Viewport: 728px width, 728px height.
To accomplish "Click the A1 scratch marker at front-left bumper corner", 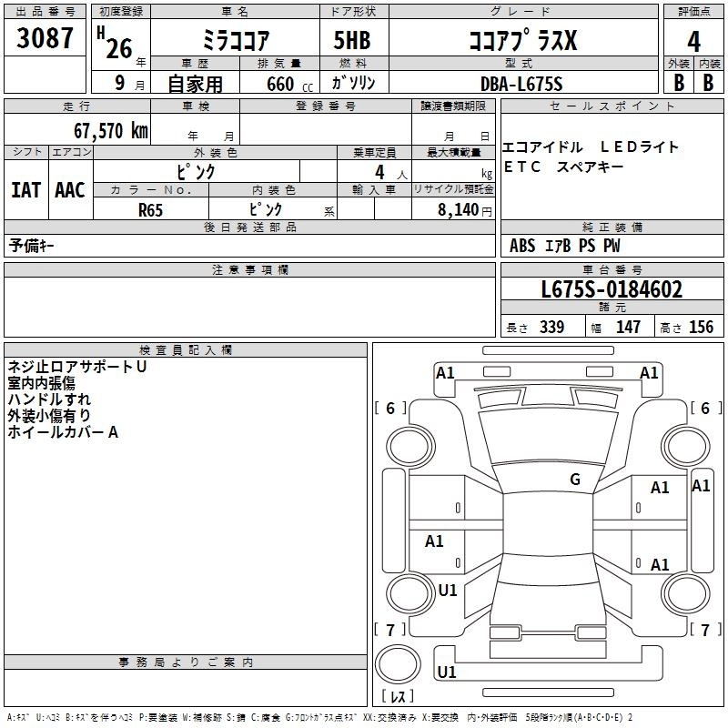I will click(x=445, y=372).
